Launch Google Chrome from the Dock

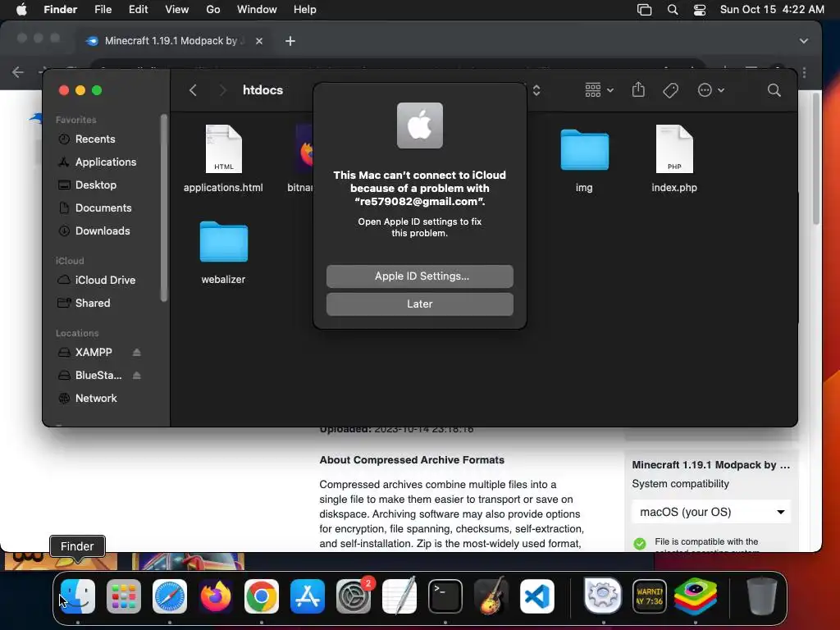click(x=262, y=596)
